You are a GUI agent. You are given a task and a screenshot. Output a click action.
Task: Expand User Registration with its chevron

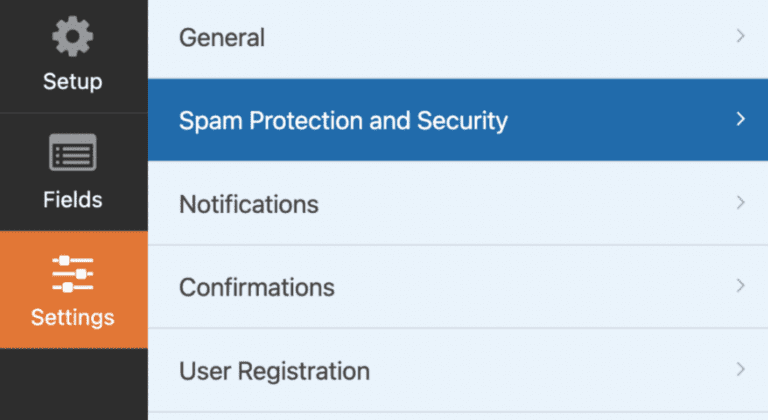[x=741, y=369]
